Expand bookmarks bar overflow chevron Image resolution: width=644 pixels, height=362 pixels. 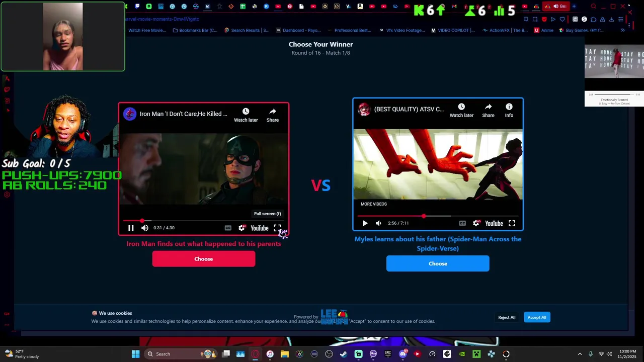(x=622, y=30)
